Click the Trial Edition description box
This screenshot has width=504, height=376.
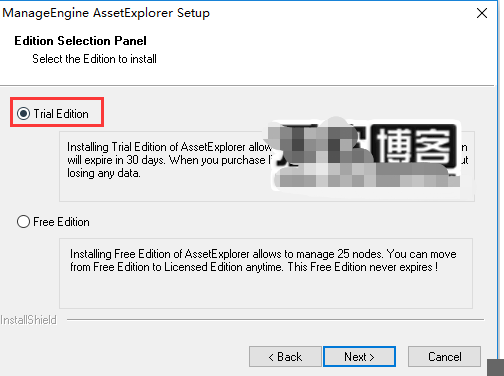[267, 166]
